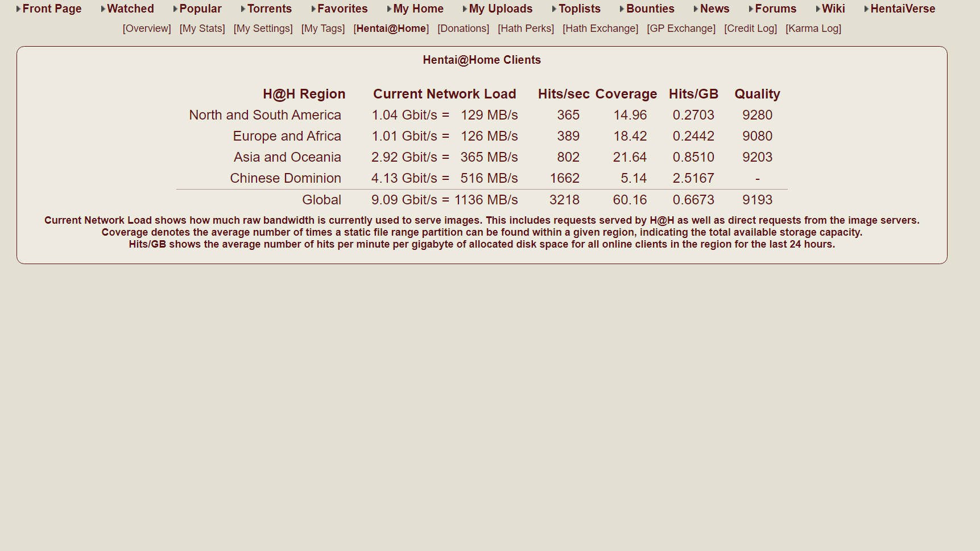Open the Front Page menu link
The image size is (980, 551).
[x=52, y=9]
